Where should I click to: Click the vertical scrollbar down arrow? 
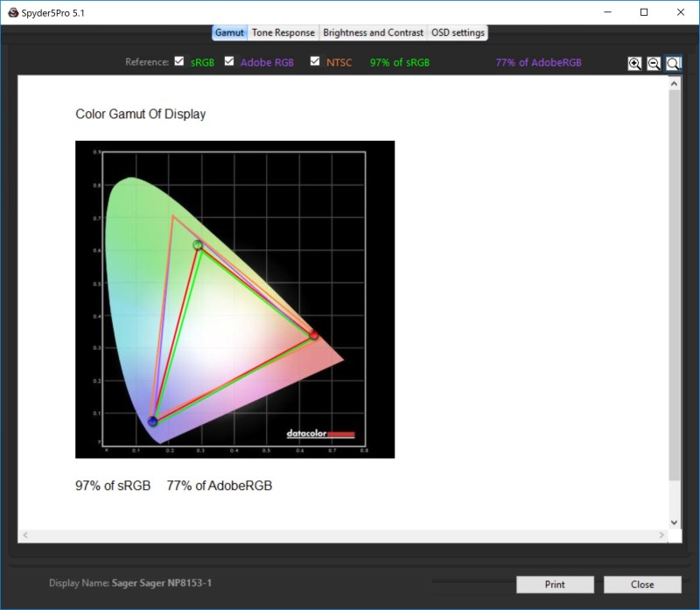click(x=674, y=522)
